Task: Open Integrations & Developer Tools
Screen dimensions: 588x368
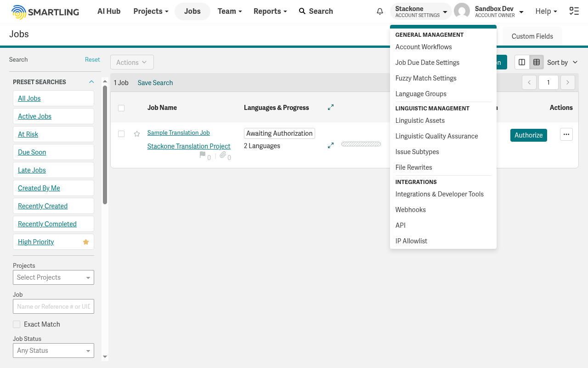Action: [x=439, y=194]
